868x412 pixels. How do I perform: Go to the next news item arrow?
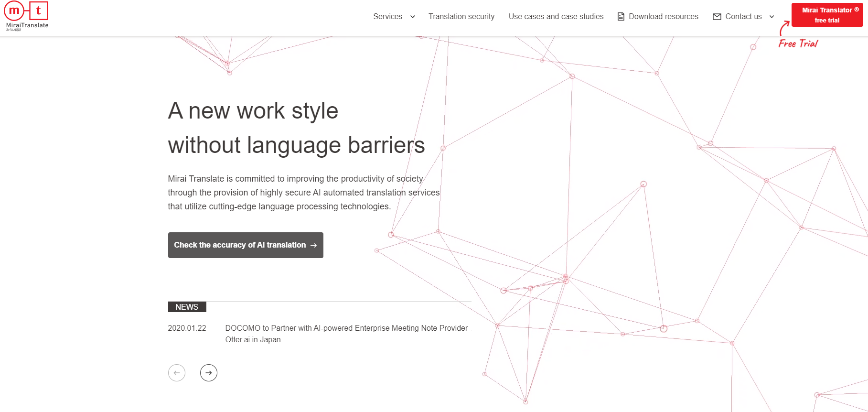click(209, 373)
